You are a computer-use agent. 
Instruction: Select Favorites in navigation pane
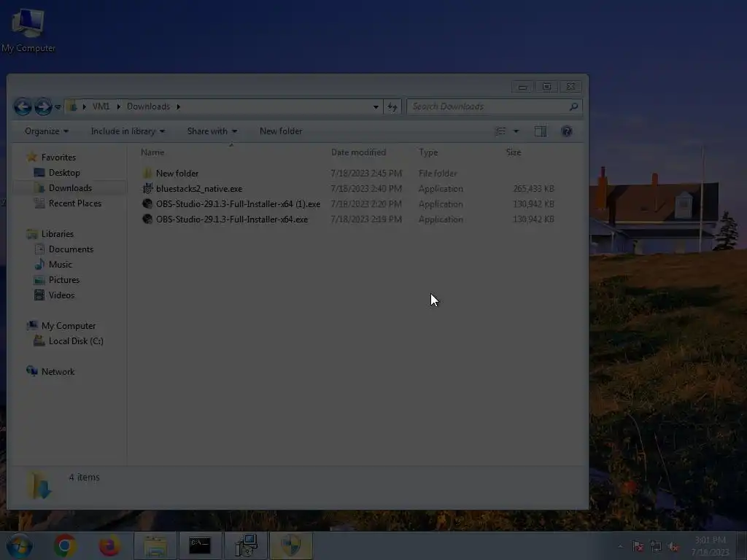(58, 157)
